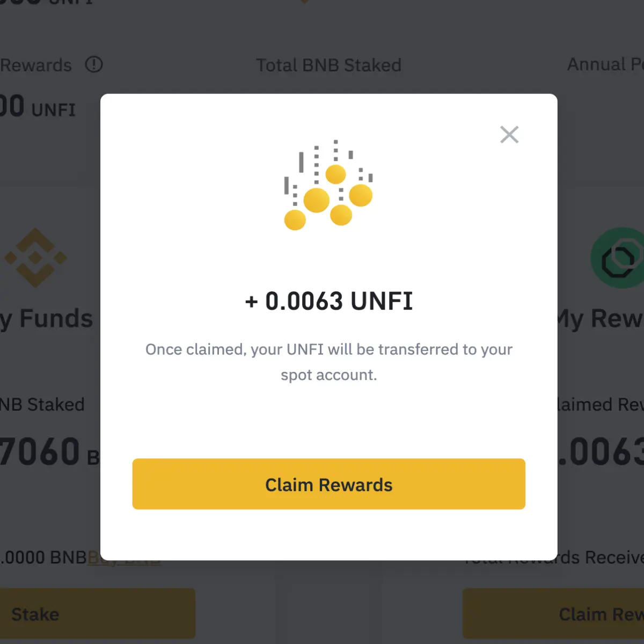Click the Rewards info circle icon
644x644 pixels.
click(x=94, y=64)
